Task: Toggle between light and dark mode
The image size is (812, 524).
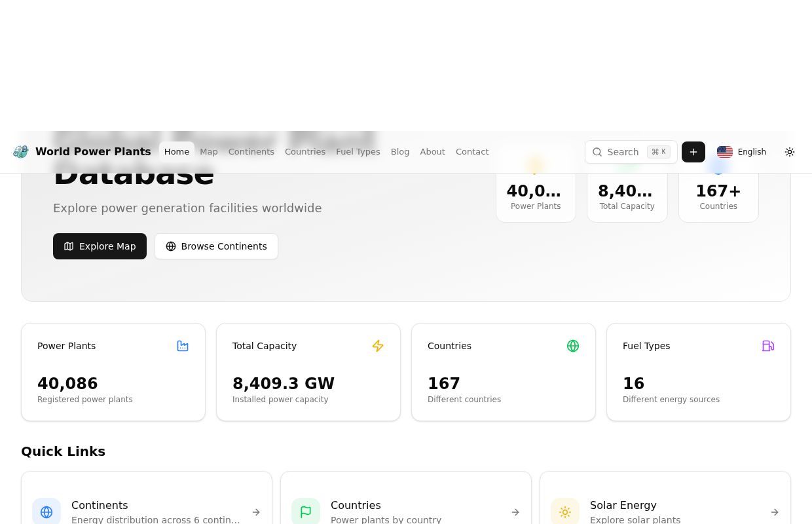Action: point(790,152)
